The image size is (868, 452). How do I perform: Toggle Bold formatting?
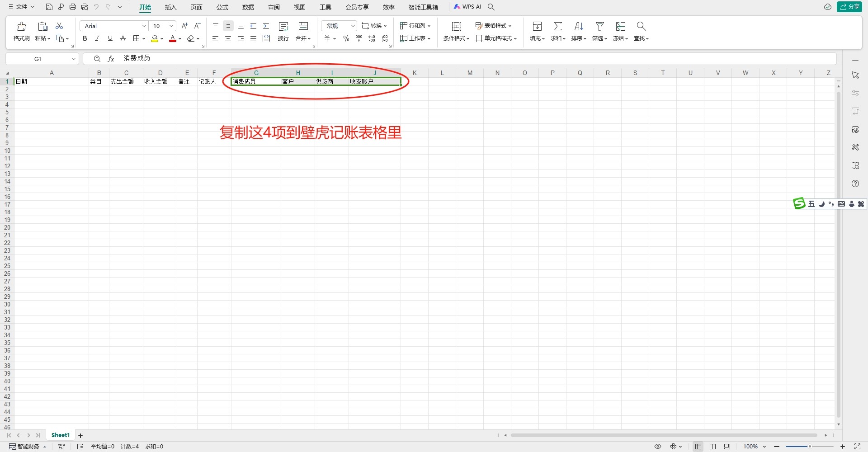[85, 38]
